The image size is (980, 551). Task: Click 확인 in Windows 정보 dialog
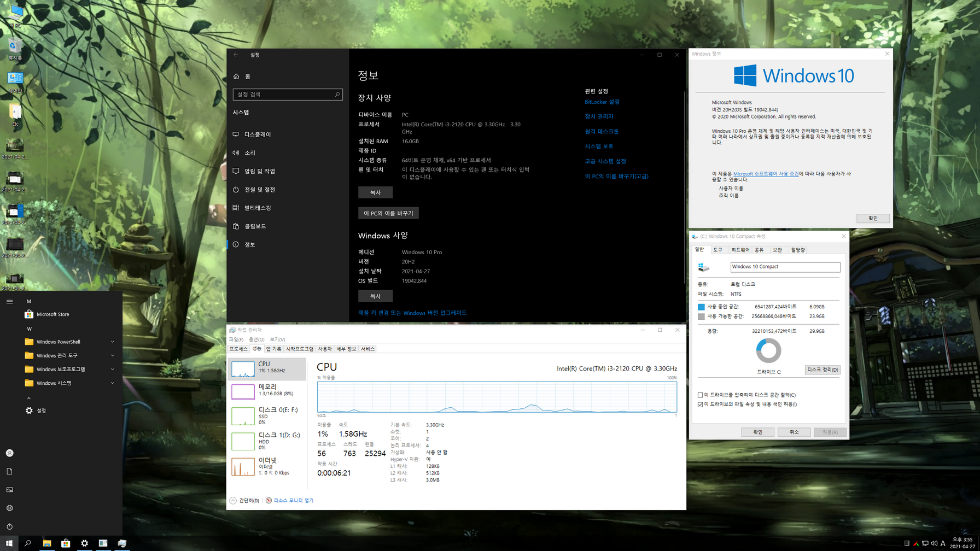pos(873,218)
